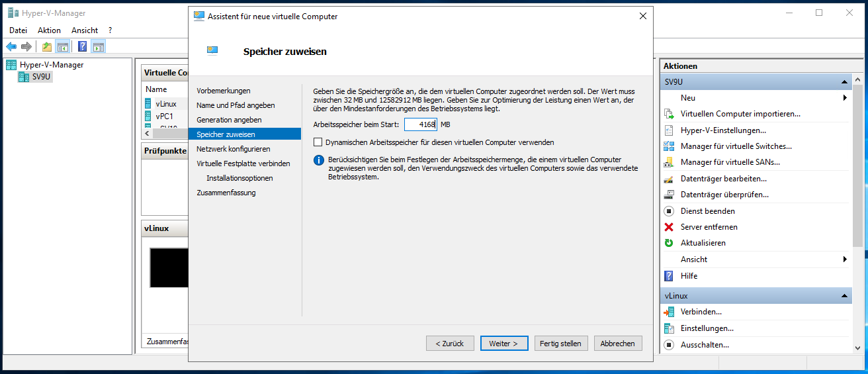Open the Aktion menu
The width and height of the screenshot is (868, 374).
click(49, 30)
